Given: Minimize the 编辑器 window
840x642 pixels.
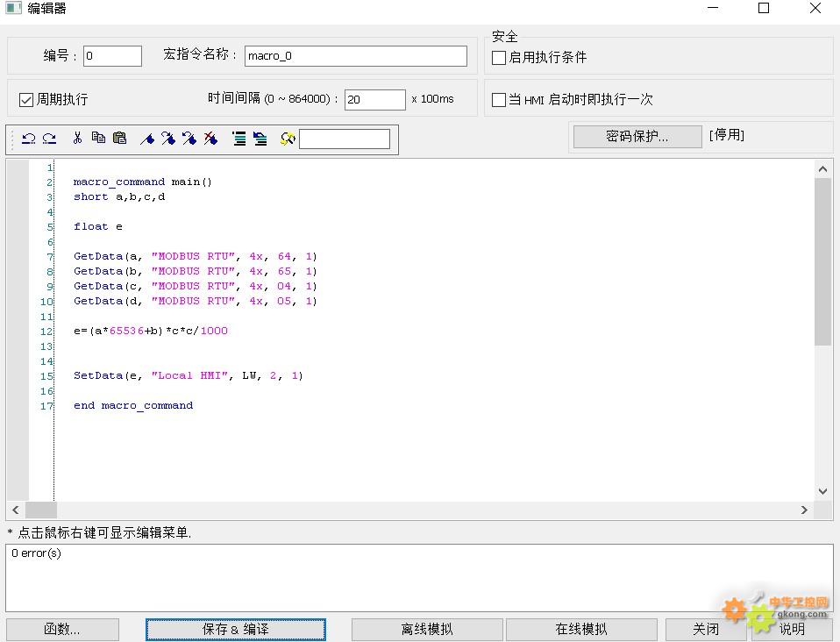Looking at the screenshot, I should (713, 8).
